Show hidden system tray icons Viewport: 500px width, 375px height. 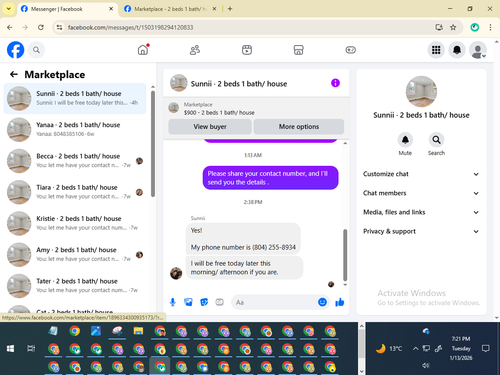[x=415, y=349]
